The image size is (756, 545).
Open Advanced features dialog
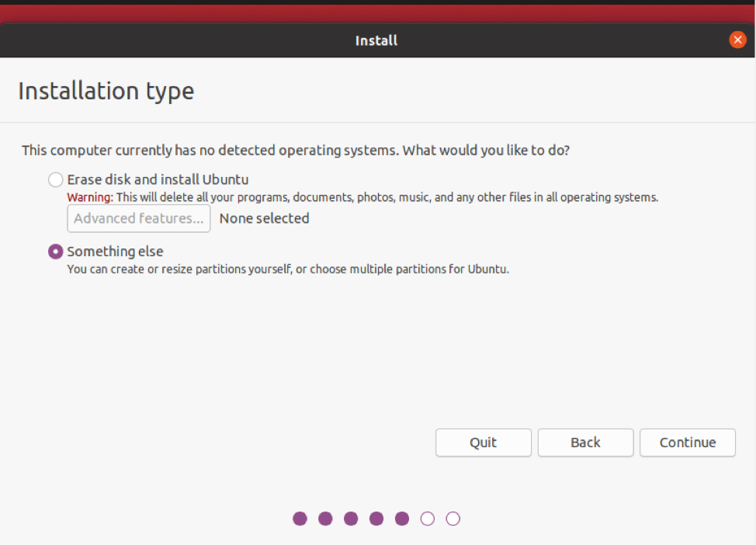click(x=139, y=218)
